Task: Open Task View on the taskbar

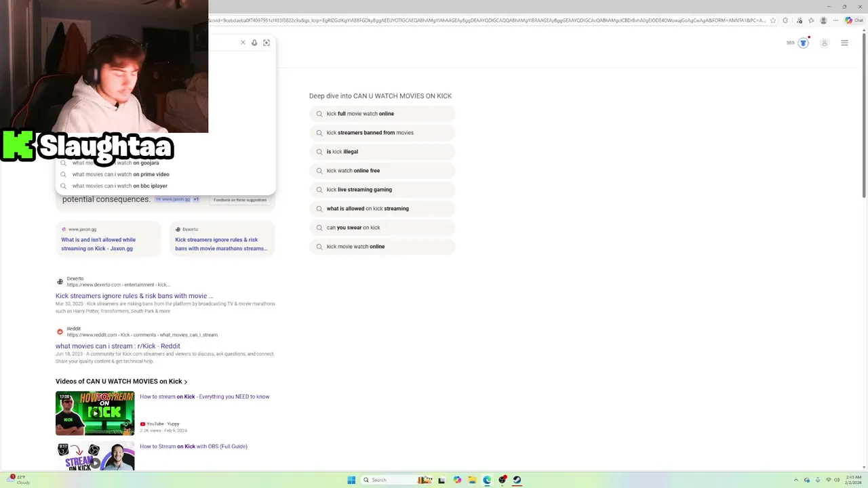Action: (441, 480)
